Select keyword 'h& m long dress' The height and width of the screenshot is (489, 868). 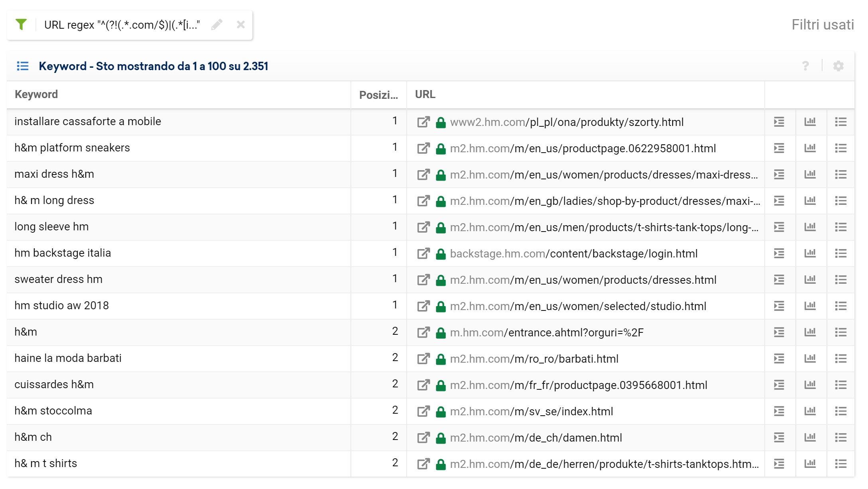(54, 200)
